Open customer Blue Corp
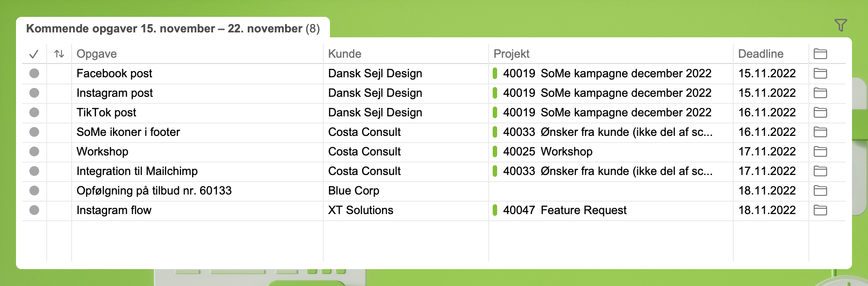The height and width of the screenshot is (286, 868). click(354, 191)
